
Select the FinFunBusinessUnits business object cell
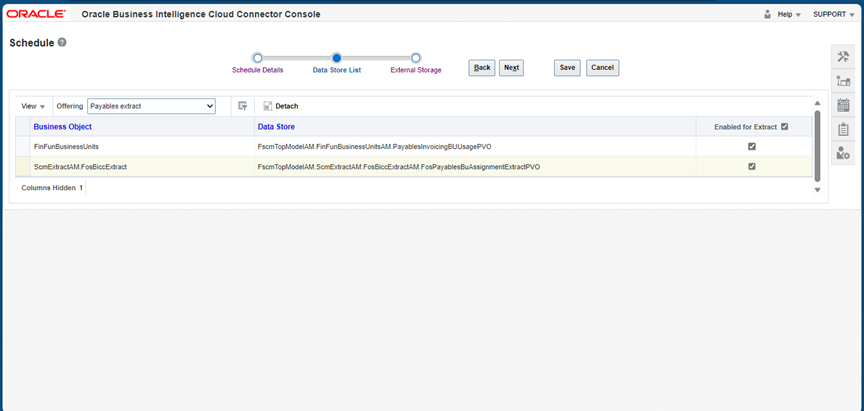pyautogui.click(x=142, y=147)
